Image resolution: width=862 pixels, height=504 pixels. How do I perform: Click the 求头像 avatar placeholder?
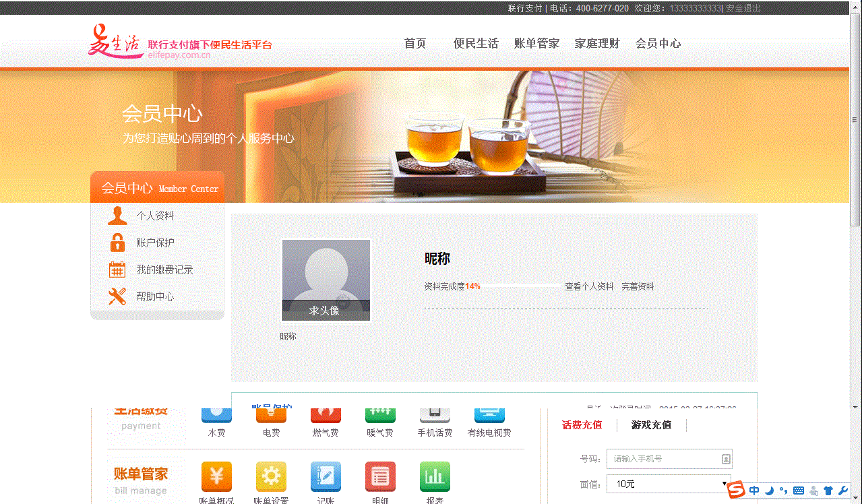point(326,280)
